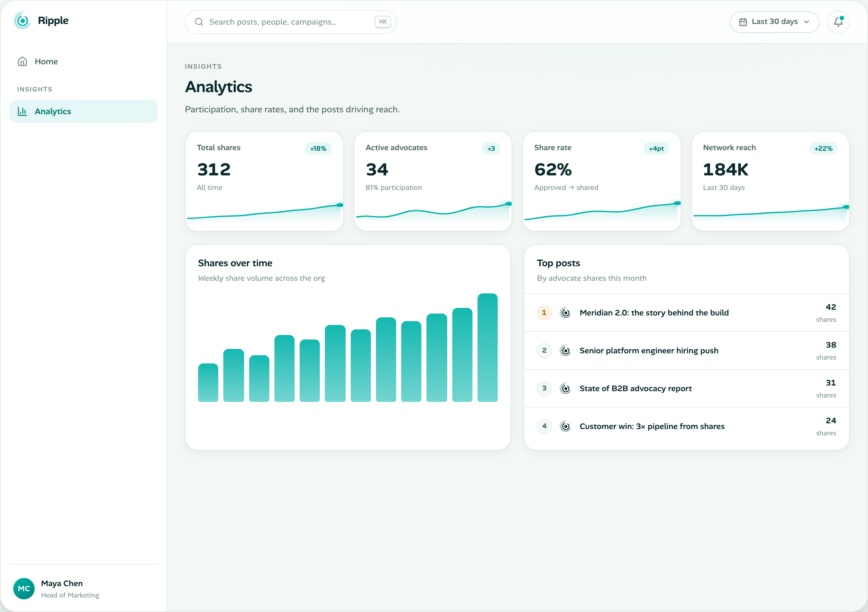The image size is (868, 612).
Task: Click the rank 4 badge in Top posts
Action: coord(544,426)
